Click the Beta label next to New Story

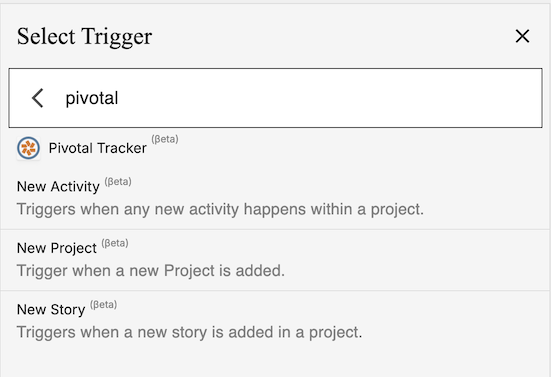(103, 305)
